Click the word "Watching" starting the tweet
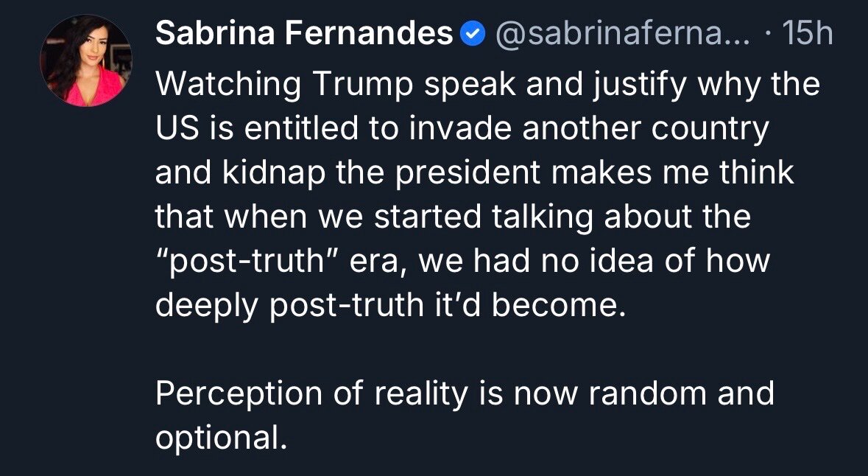This screenshot has height=476, width=868. [228, 85]
